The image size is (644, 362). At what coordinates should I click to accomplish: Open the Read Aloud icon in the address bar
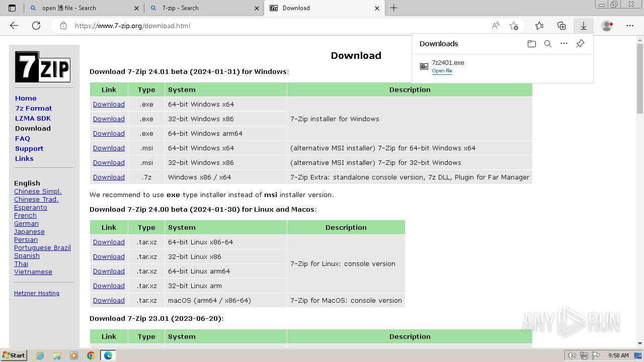[496, 26]
